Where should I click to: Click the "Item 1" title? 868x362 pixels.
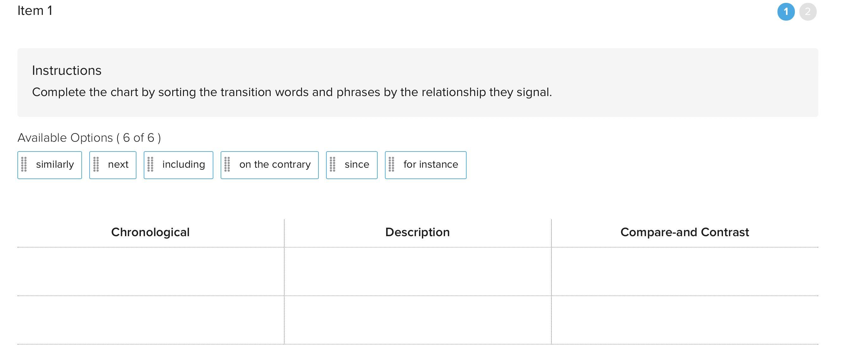pos(35,11)
